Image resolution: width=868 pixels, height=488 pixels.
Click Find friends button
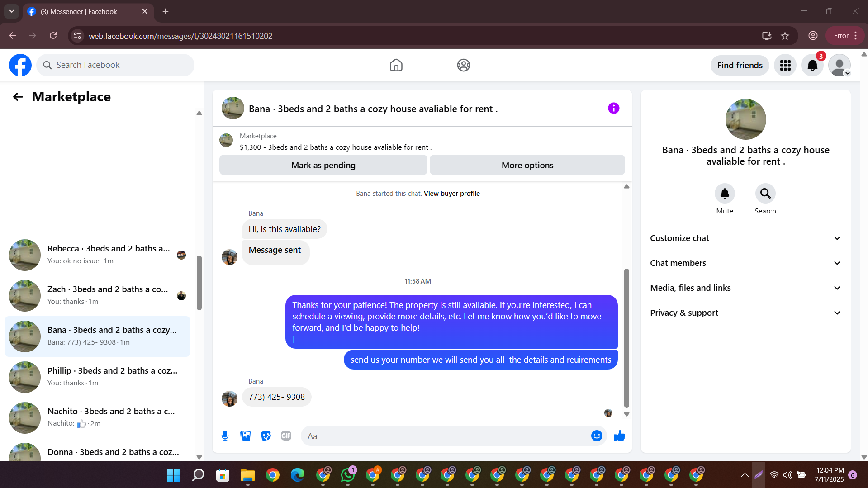[740, 66]
